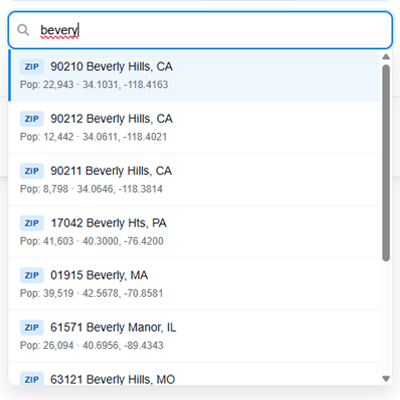Click the scrollbar up arrow
The image size is (400, 400).
pyautogui.click(x=386, y=57)
